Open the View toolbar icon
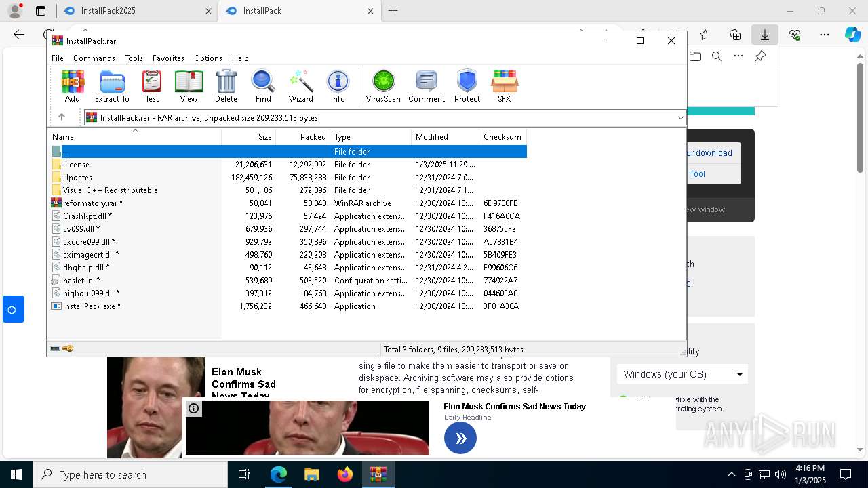Screen dimensions: 868x488 coord(189,87)
